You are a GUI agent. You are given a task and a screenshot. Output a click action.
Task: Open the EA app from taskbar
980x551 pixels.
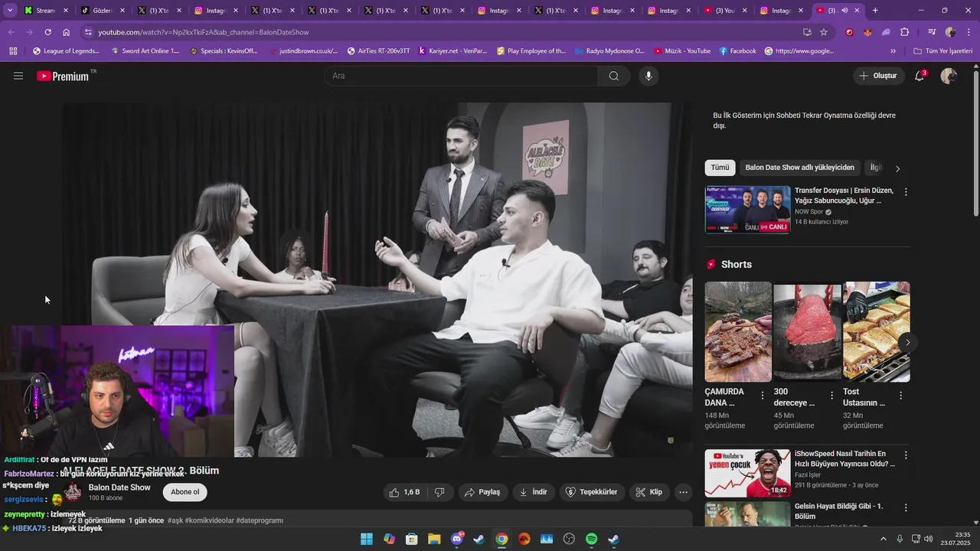pyautogui.click(x=524, y=539)
